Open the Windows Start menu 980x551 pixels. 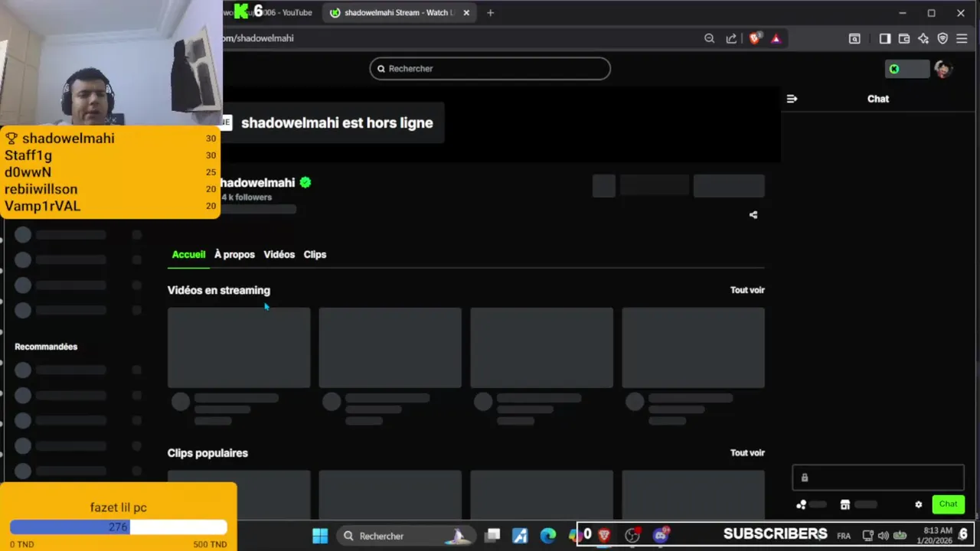pos(320,536)
